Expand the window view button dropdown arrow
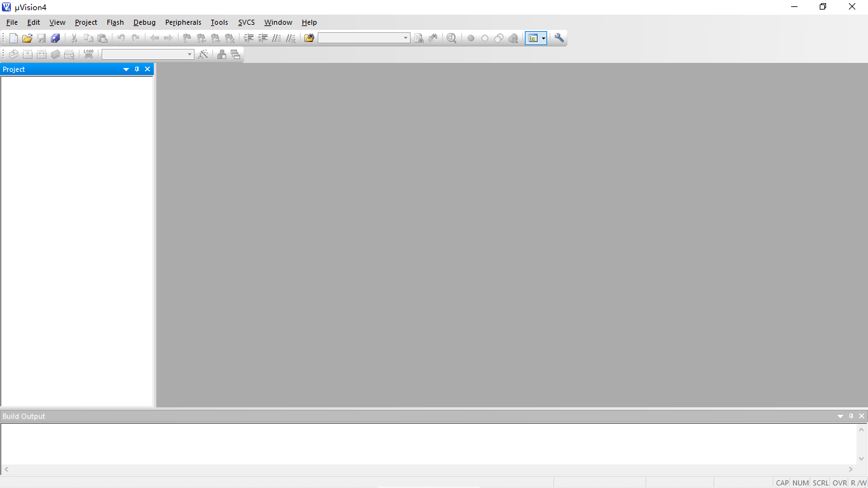868x488 pixels. coord(543,38)
